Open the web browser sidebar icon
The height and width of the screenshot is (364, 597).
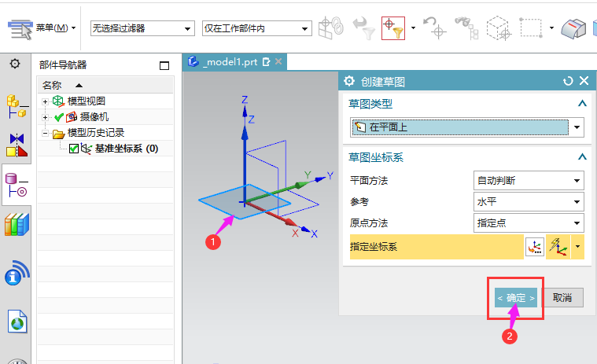[x=17, y=322]
